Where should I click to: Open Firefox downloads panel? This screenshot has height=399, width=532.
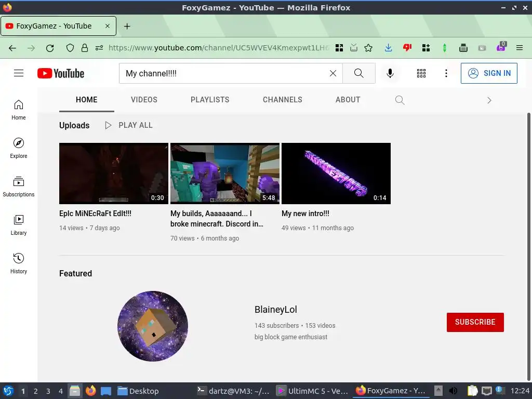pos(388,48)
